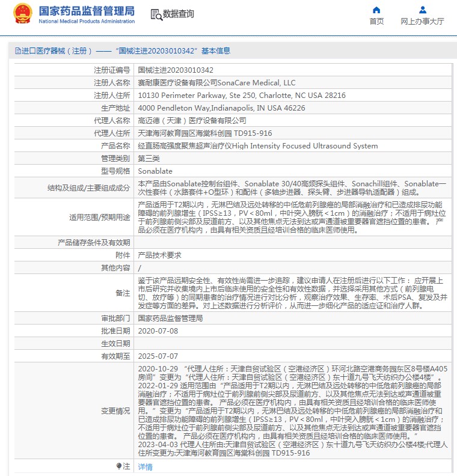
Task: Select the 备注 label
Action: click(123, 293)
